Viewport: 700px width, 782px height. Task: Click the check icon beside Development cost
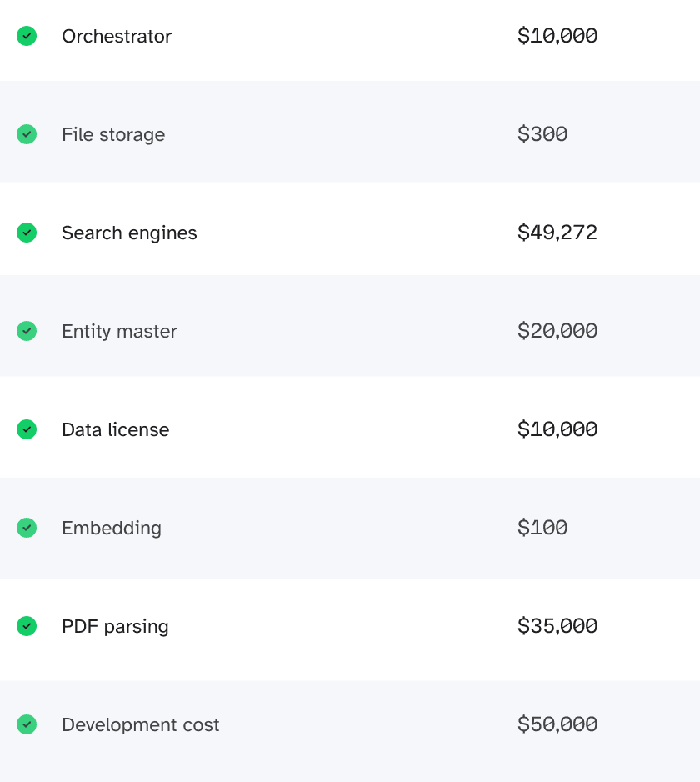(27, 724)
